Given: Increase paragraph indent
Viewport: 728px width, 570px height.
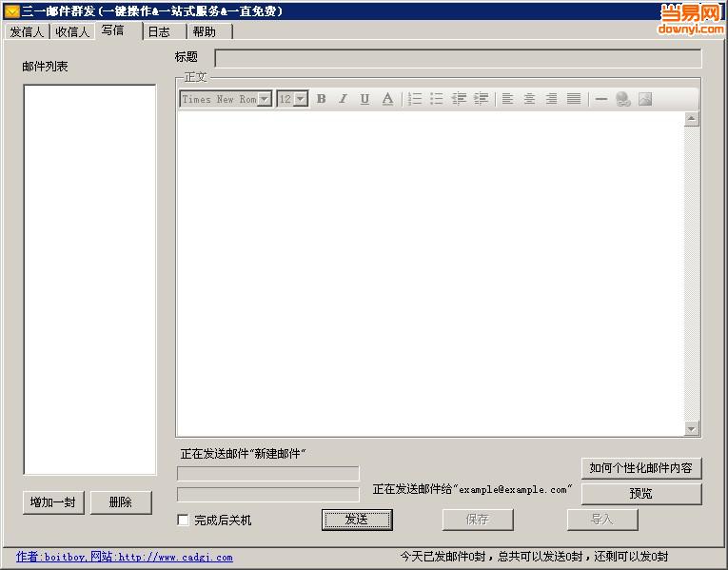Looking at the screenshot, I should (481, 99).
